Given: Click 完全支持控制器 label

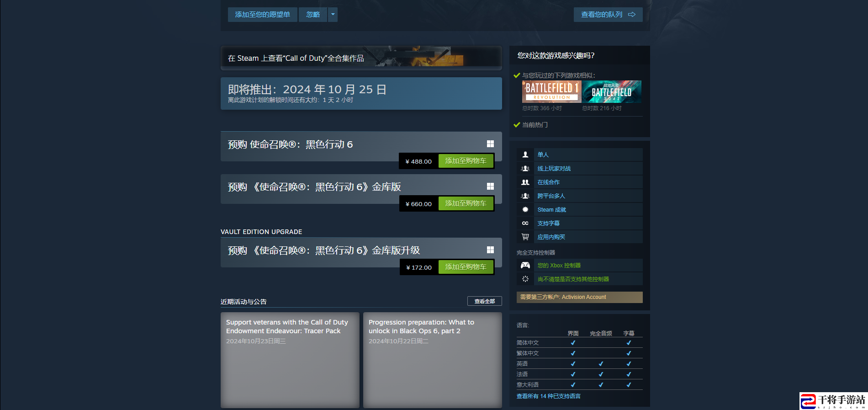Looking at the screenshot, I should click(x=536, y=253).
